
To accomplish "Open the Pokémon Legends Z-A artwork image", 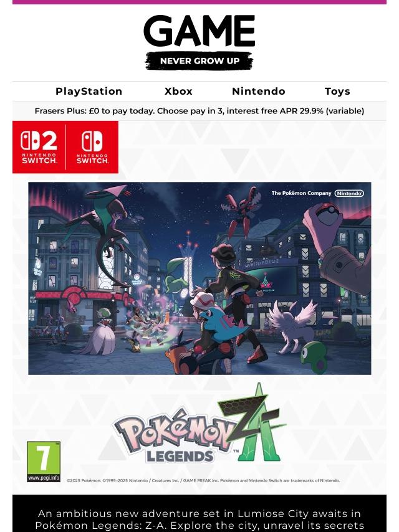I will (x=199, y=278).
